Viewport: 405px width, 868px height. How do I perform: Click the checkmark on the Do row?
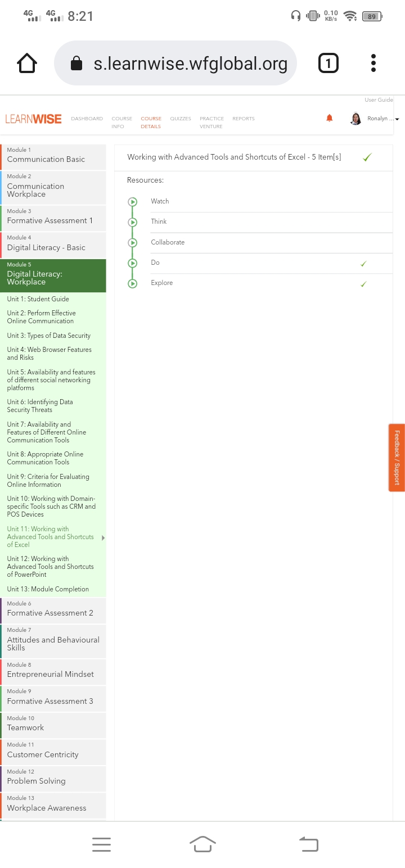coord(363,263)
